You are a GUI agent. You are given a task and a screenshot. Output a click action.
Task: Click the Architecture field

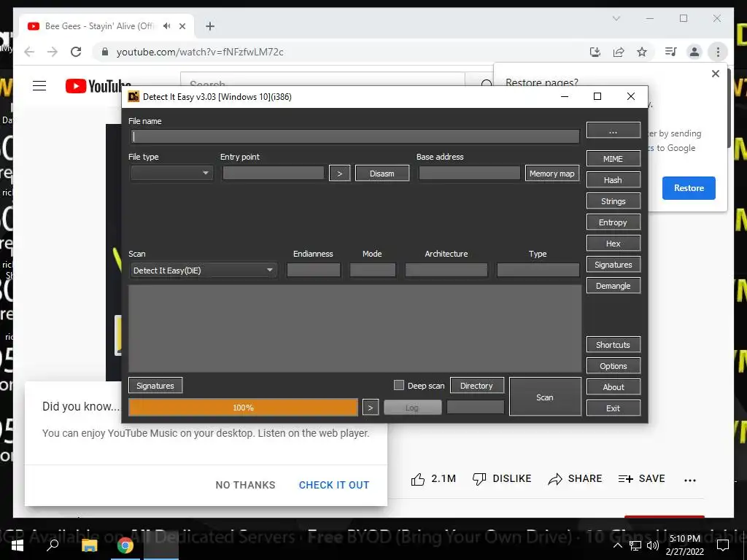[x=446, y=271]
